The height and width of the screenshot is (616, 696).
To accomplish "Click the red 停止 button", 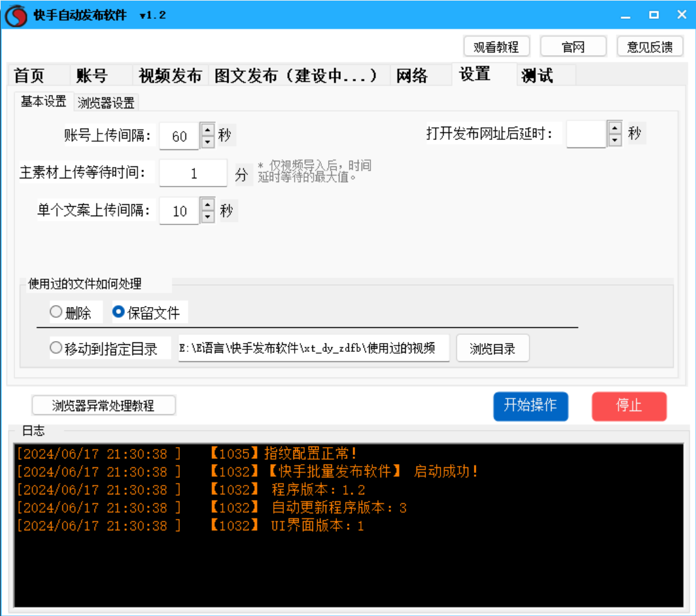I will click(x=629, y=405).
